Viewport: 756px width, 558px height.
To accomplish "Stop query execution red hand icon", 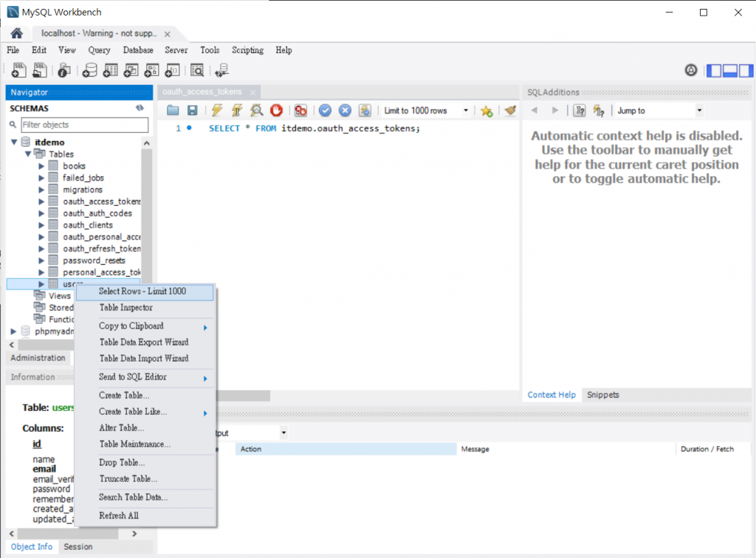I will click(276, 111).
